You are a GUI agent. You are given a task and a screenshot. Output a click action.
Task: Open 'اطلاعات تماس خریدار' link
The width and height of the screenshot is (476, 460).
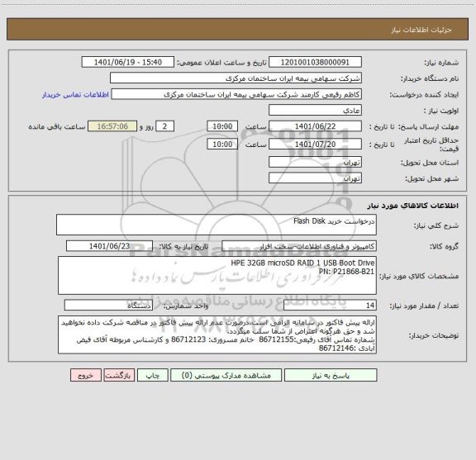(75, 95)
